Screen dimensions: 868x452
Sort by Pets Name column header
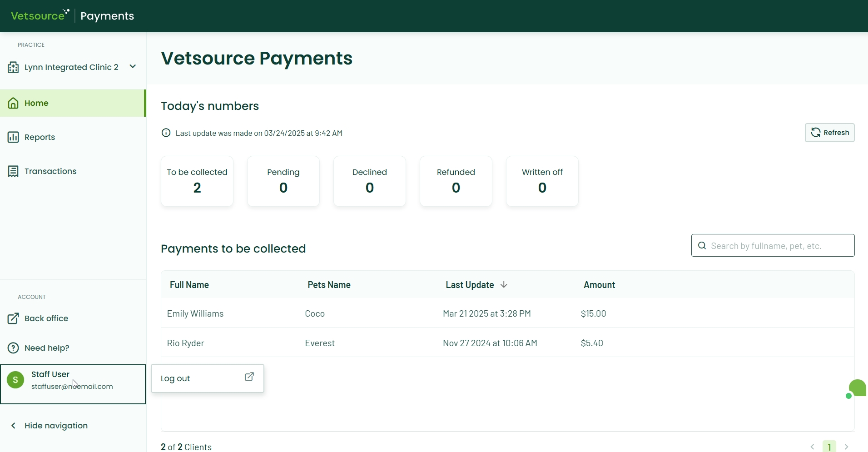tap(329, 285)
